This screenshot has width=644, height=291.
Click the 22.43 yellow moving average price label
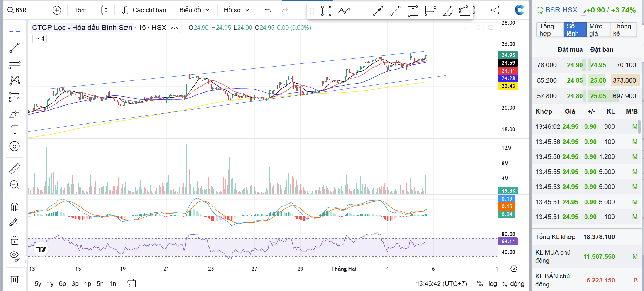click(508, 86)
